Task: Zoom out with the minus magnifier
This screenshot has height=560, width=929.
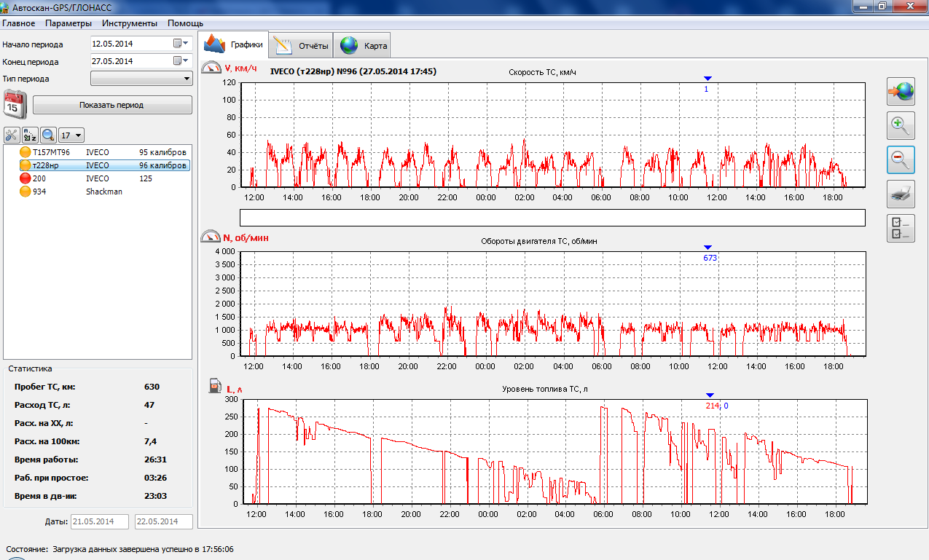Action: coord(901,159)
